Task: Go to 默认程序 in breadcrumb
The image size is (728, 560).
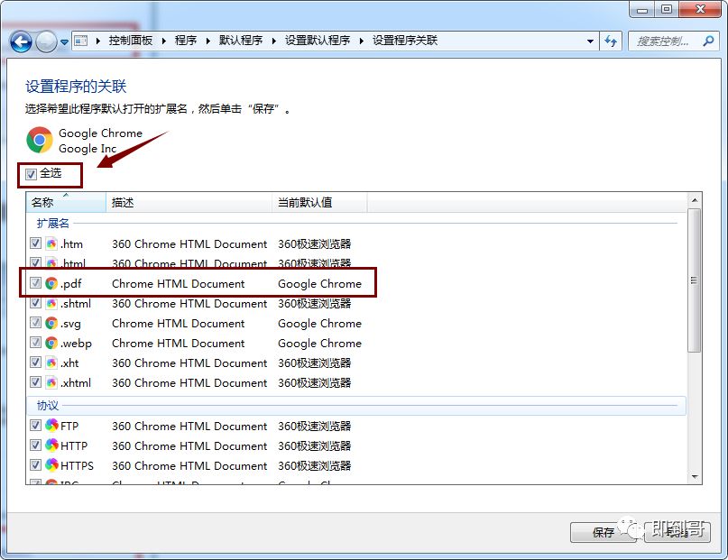Action: click(241, 41)
